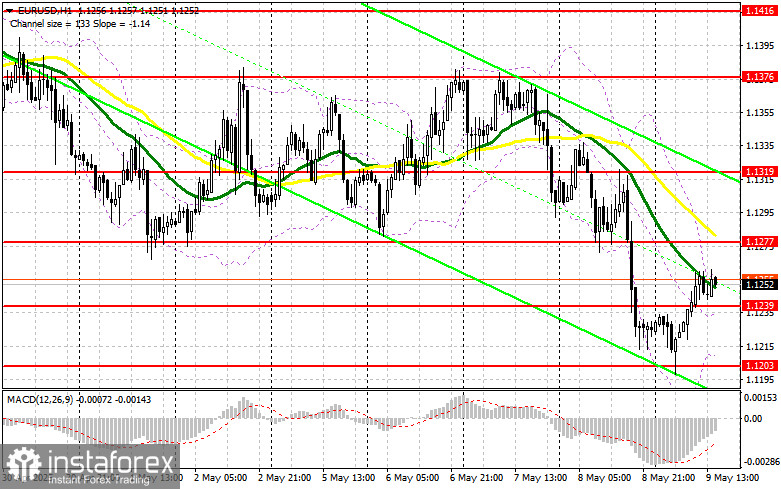Viewport: 781px width, 489px height.
Task: Open the chart menu arrow beside EURUSD,H1
Action: point(11,10)
